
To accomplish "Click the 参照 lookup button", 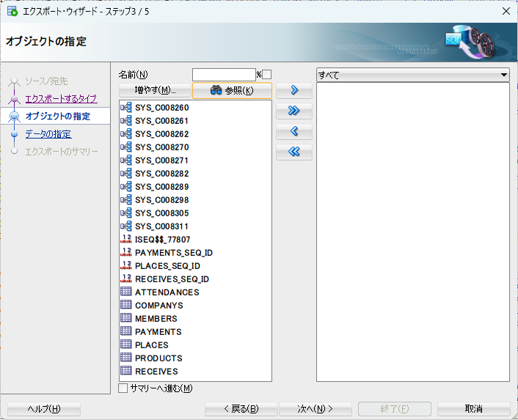I will coord(232,91).
